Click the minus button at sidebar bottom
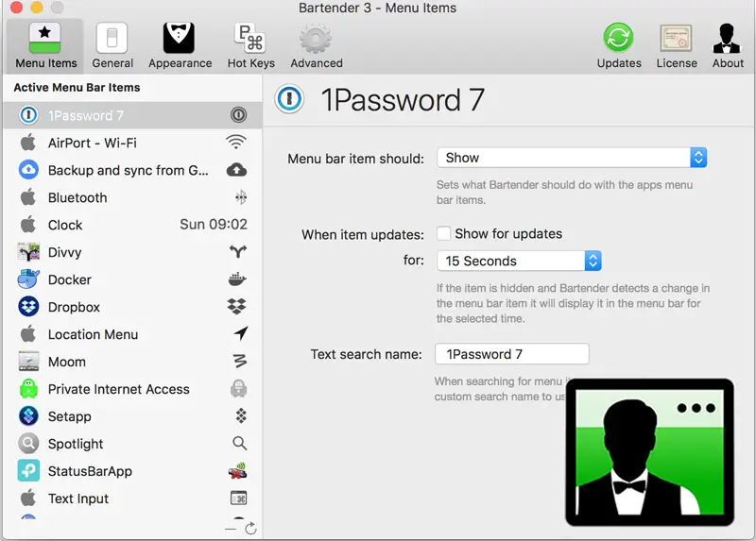 tap(231, 529)
